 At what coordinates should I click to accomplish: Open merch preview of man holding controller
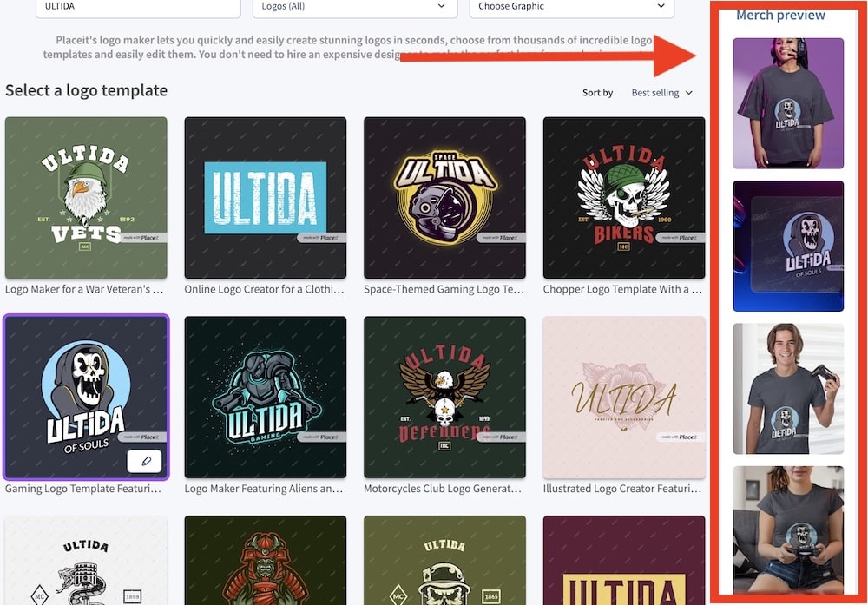(788, 389)
